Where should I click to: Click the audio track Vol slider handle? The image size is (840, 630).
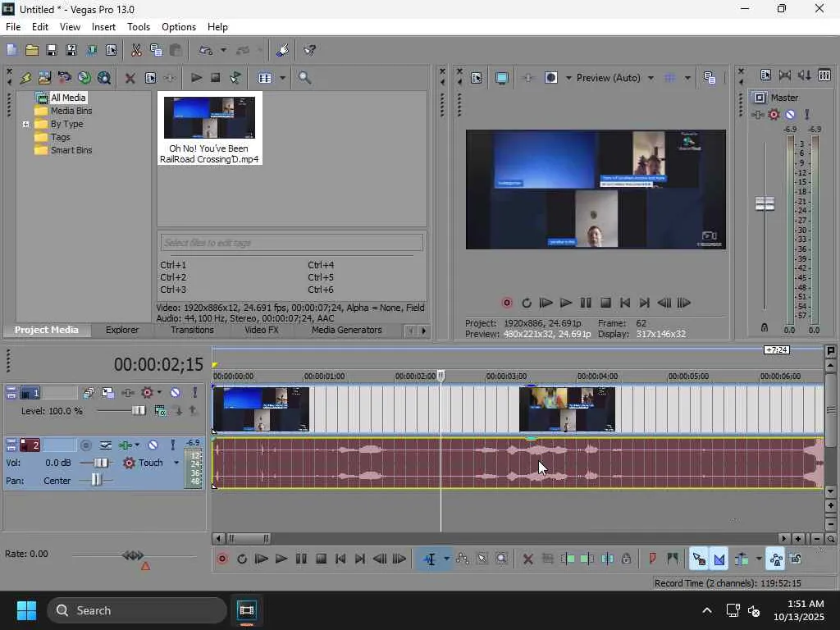point(101,463)
